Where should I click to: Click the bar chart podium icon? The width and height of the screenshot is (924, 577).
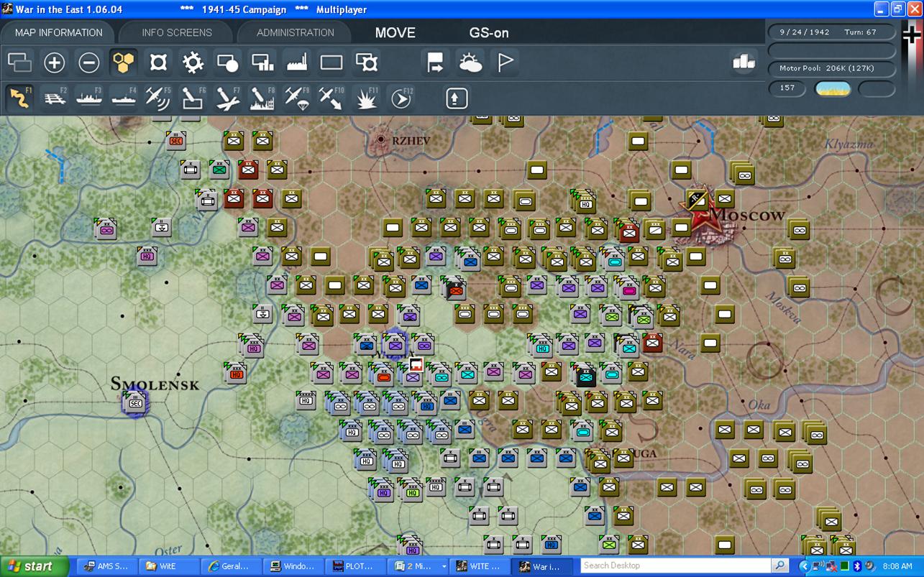[744, 63]
